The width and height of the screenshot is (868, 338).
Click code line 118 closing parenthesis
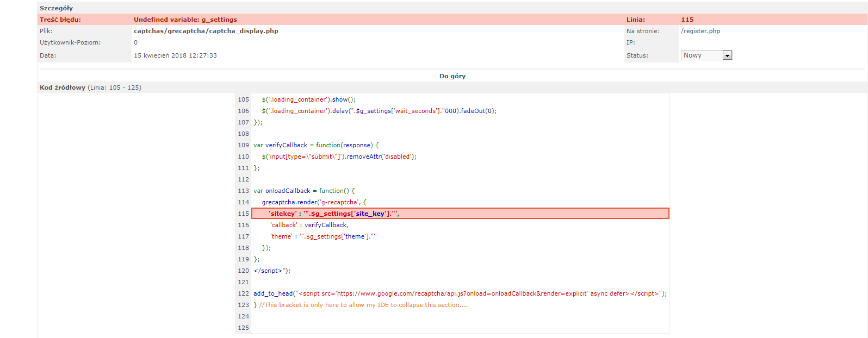pyautogui.click(x=266, y=248)
